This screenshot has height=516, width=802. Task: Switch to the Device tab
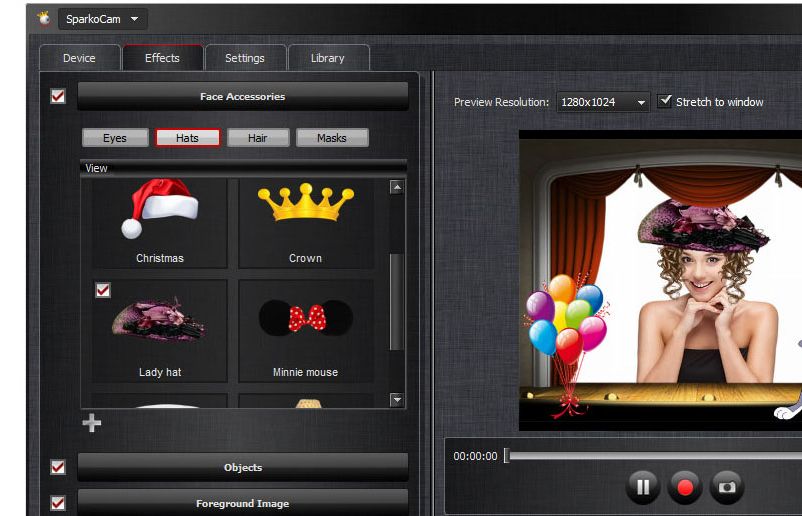click(x=79, y=58)
